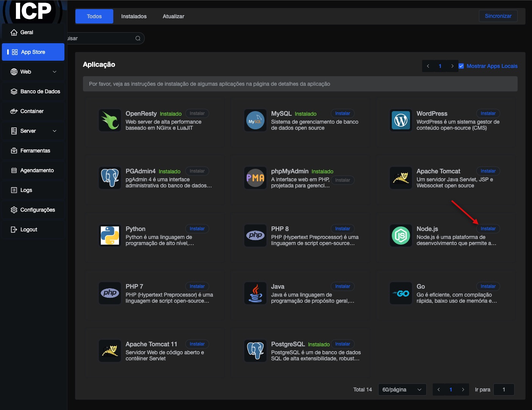This screenshot has width=532, height=410.
Task: Click the Apache Tomcat 11 icon
Action: (x=110, y=351)
